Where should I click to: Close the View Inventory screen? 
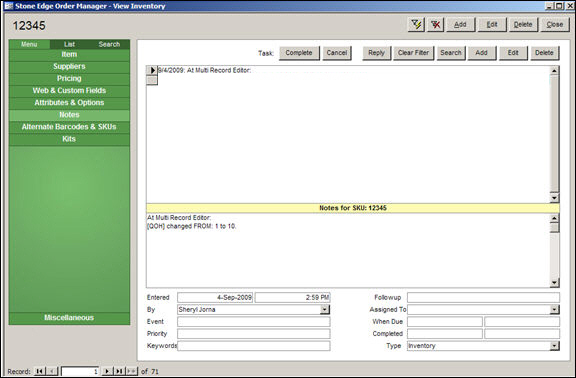click(x=555, y=25)
